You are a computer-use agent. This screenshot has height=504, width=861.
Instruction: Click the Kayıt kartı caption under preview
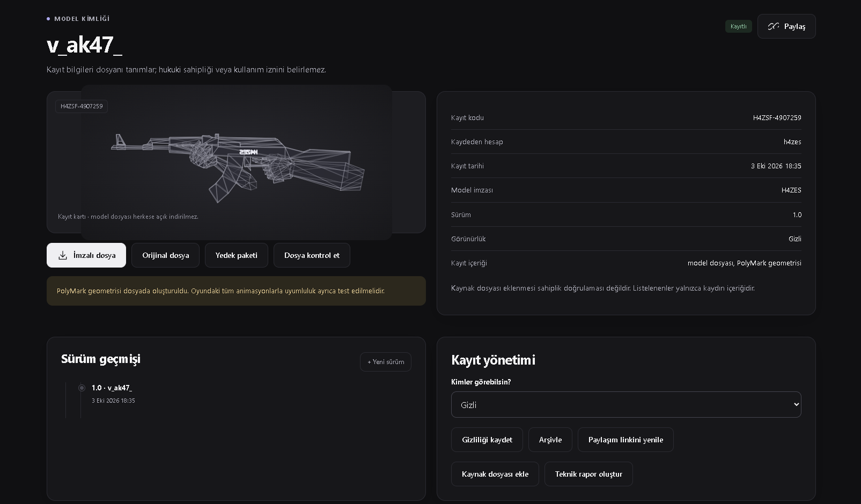pyautogui.click(x=128, y=217)
